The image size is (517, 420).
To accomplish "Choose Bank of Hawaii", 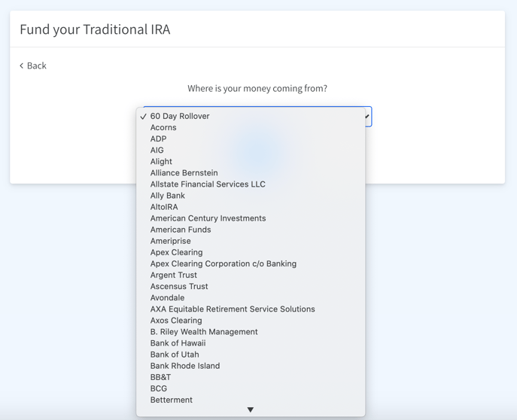I will (251, 343).
